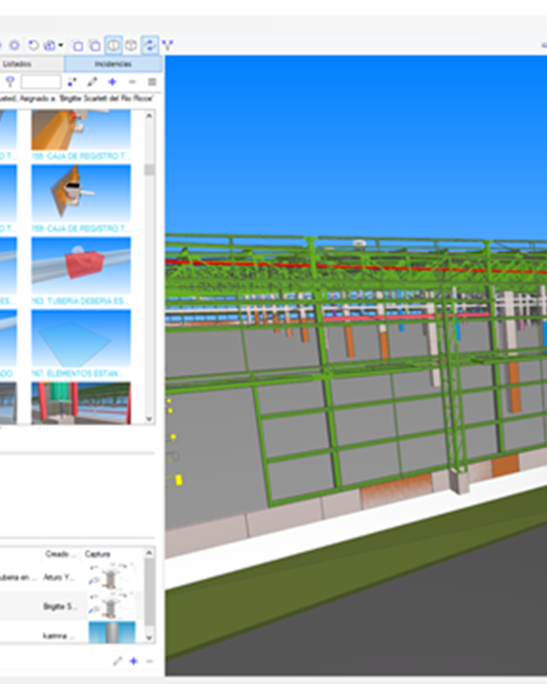Click the edit pencil icon below comments list
The image size is (547, 684).
click(117, 661)
